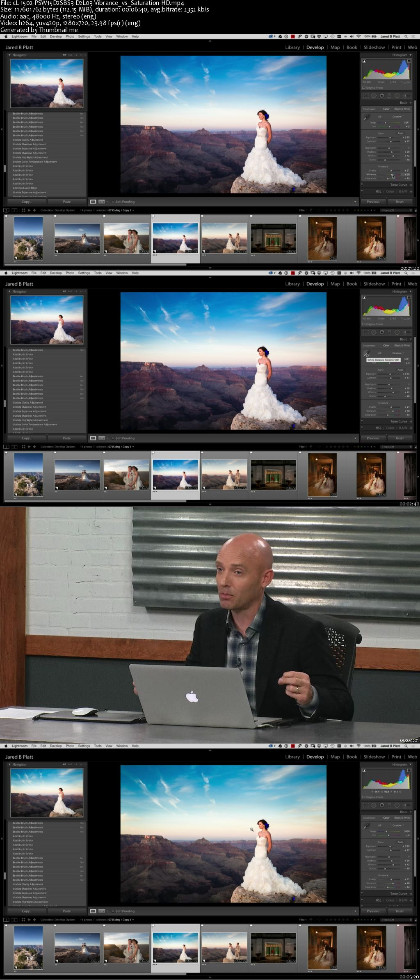420x980 pixels.
Task: Pick White Balance eyedropper in 00:01:20 frame
Action: pos(366,117)
